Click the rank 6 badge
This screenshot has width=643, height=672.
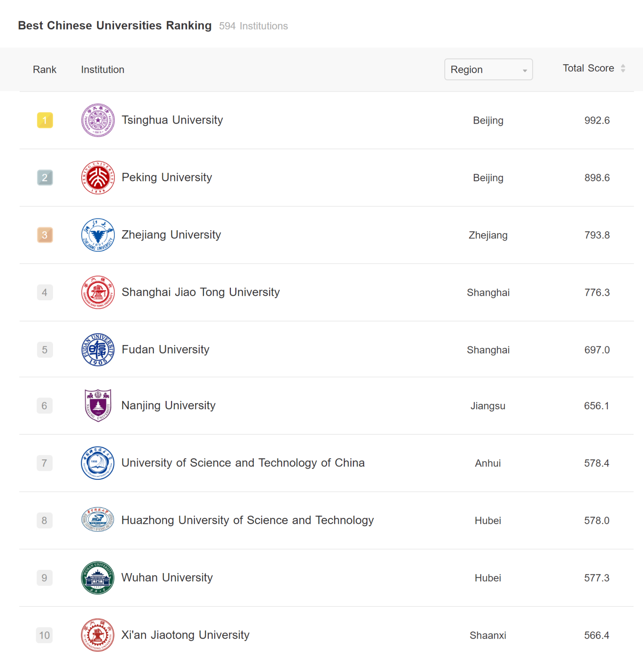[45, 406]
